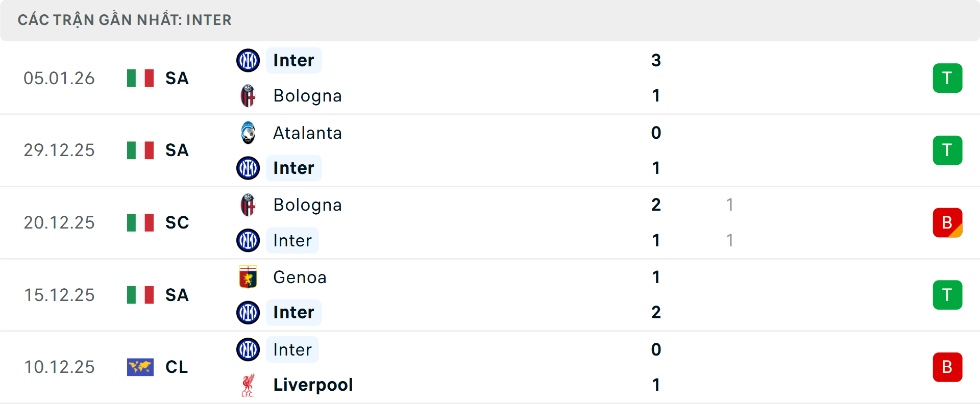Select the SC competition label on 20.12.25
The height and width of the screenshot is (404, 980).
(x=177, y=222)
